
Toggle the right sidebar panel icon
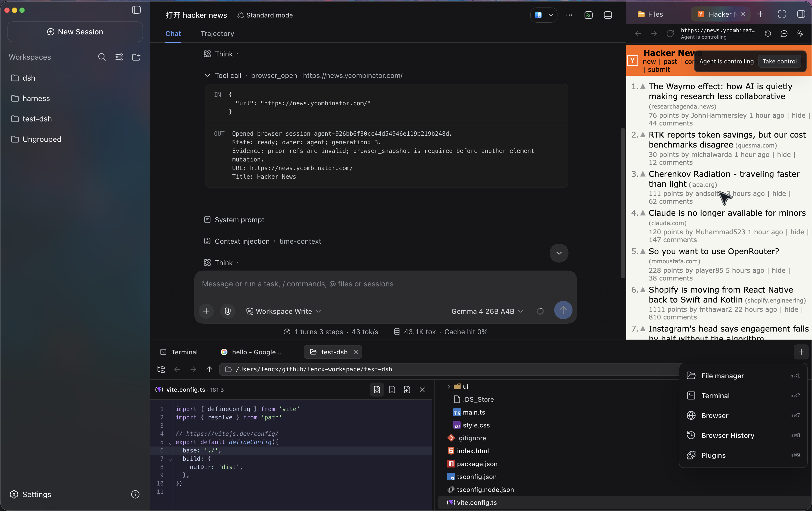pos(801,14)
